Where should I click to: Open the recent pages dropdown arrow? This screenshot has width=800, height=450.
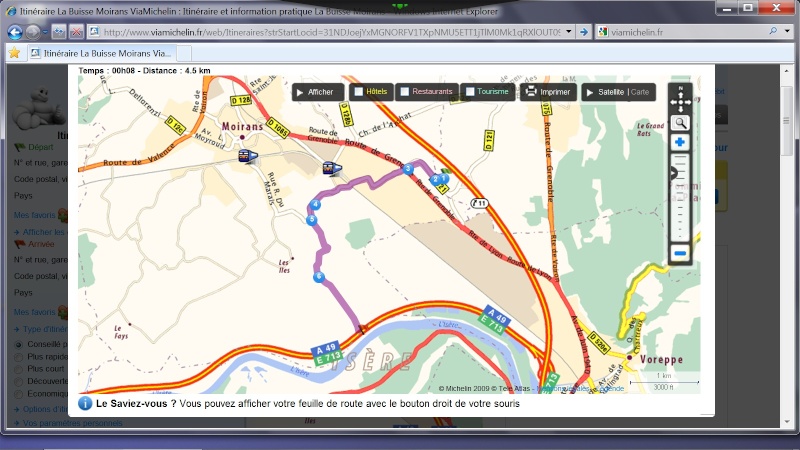pos(45,32)
